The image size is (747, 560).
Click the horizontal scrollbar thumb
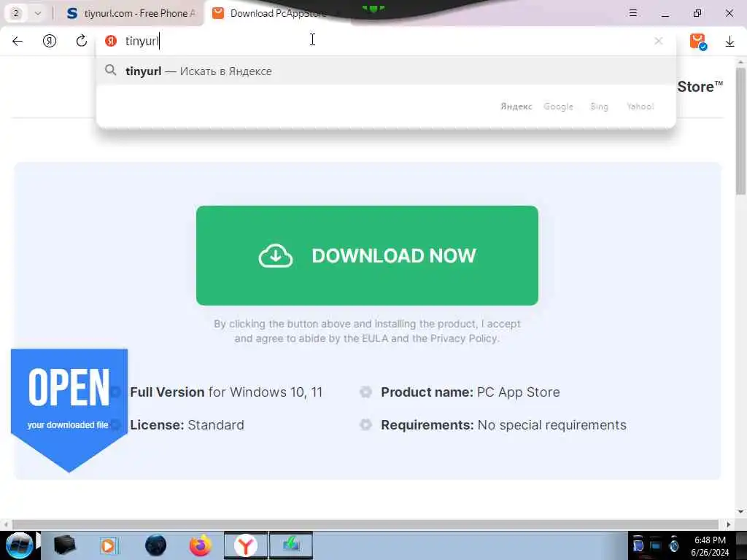tap(365, 524)
